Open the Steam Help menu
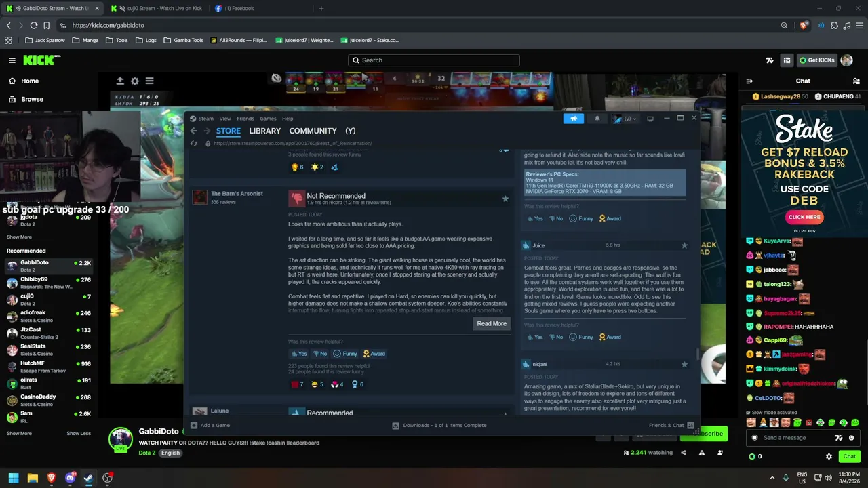The width and height of the screenshot is (868, 488). 288,119
